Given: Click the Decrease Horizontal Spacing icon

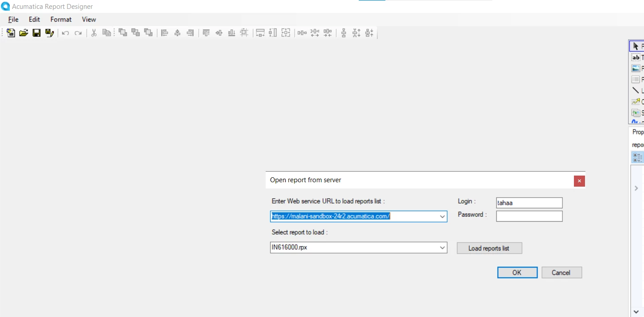Looking at the screenshot, I should point(328,33).
